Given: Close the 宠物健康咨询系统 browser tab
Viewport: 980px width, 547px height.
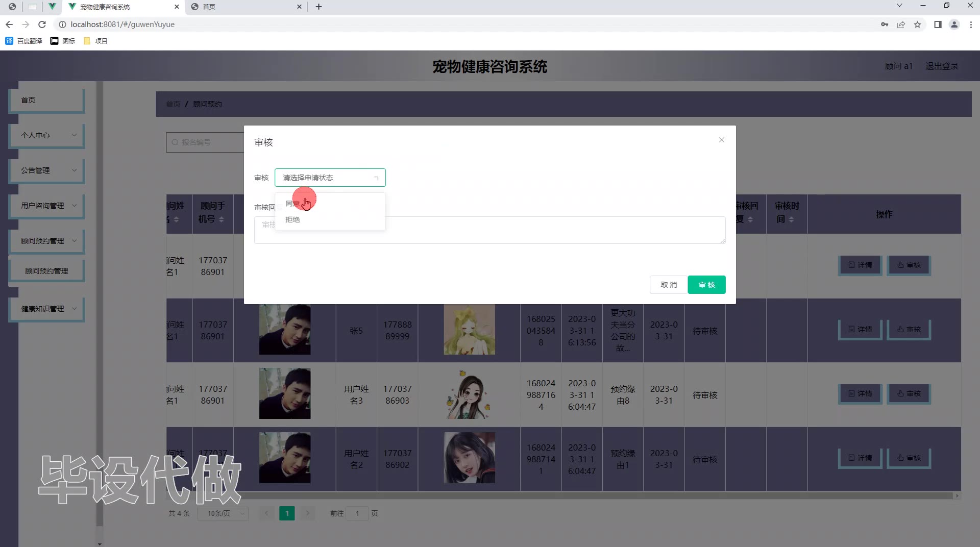Looking at the screenshot, I should (177, 7).
